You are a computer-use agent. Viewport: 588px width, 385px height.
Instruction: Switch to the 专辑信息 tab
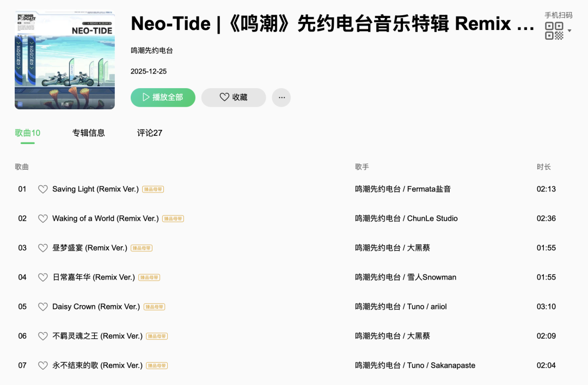click(88, 133)
